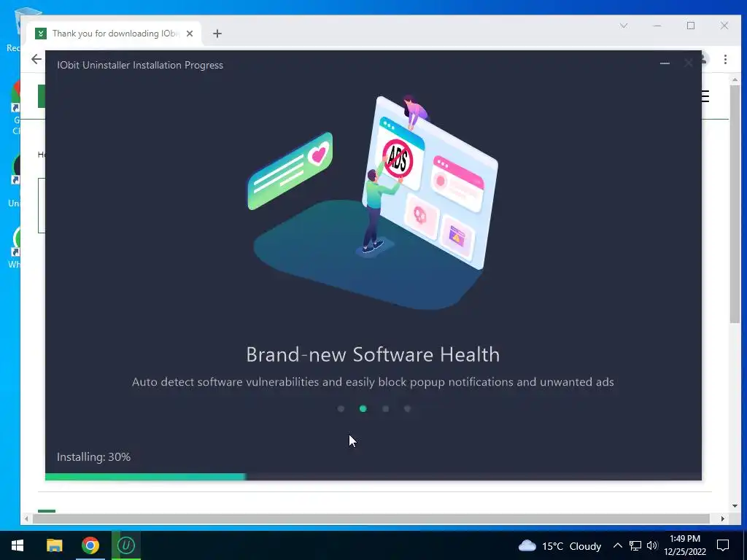Screen dimensions: 747x560
Task: Minimize the Chrome window
Action: (657, 26)
